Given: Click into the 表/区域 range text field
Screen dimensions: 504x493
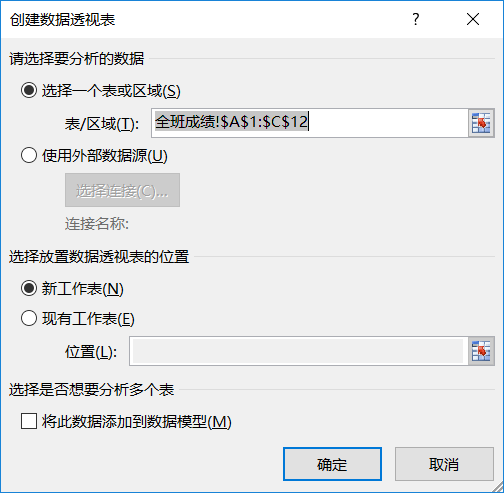Looking at the screenshot, I should point(310,123).
